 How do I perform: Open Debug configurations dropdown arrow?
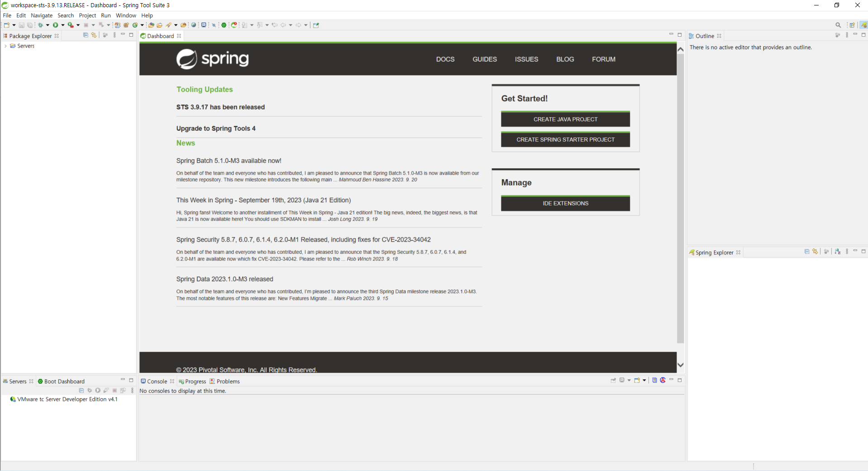pos(48,25)
